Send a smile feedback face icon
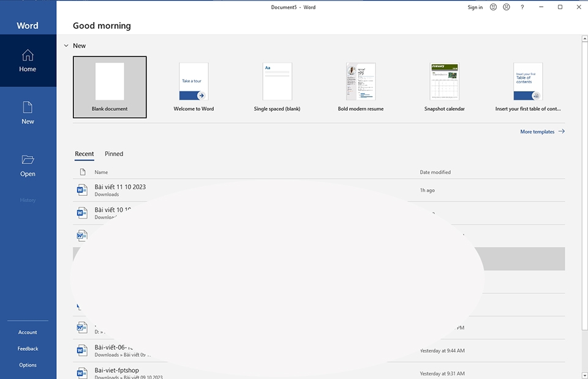 click(493, 7)
